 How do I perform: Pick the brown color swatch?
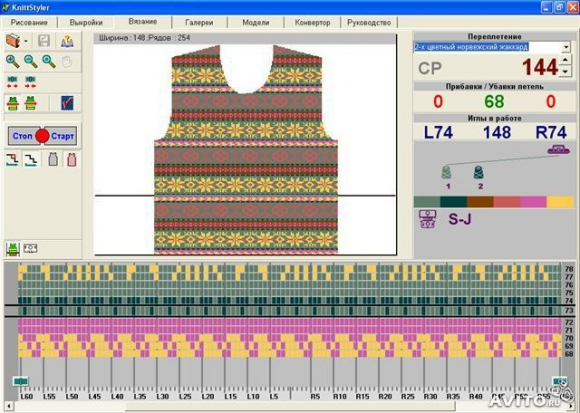[480, 202]
